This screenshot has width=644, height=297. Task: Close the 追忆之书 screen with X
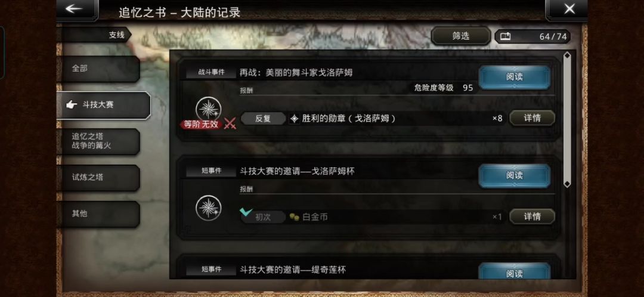pos(569,8)
